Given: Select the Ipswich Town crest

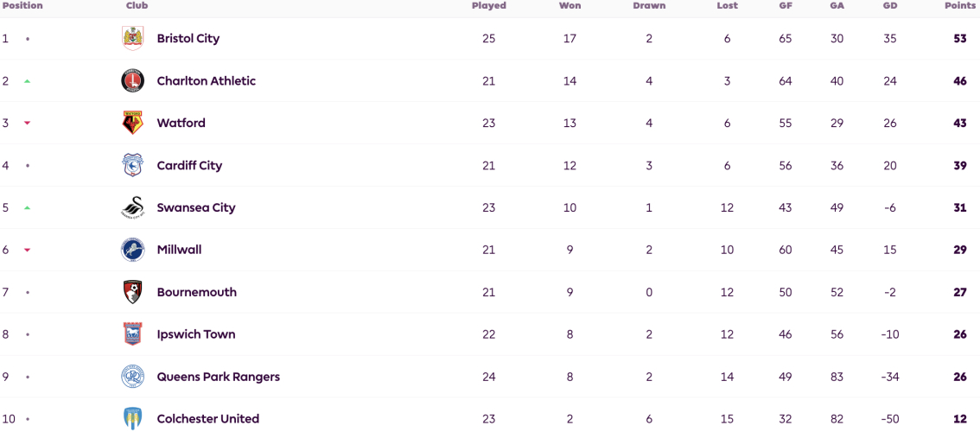Looking at the screenshot, I should 132,334.
